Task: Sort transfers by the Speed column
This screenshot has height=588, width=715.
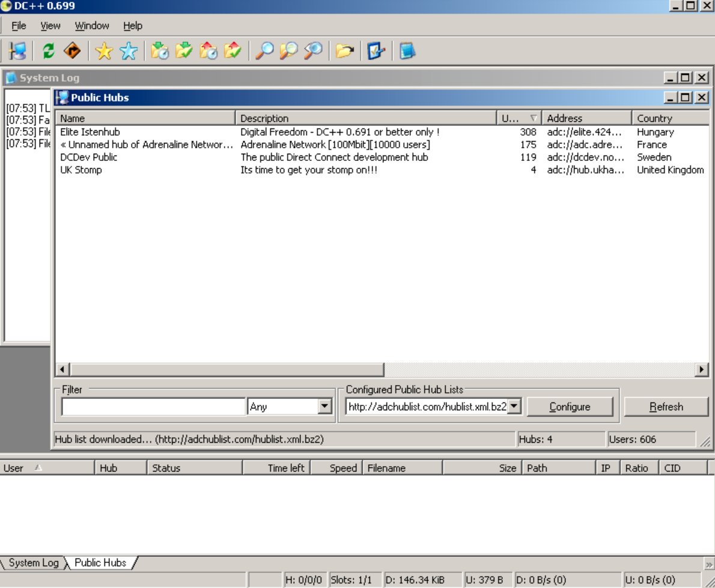Action: point(336,468)
